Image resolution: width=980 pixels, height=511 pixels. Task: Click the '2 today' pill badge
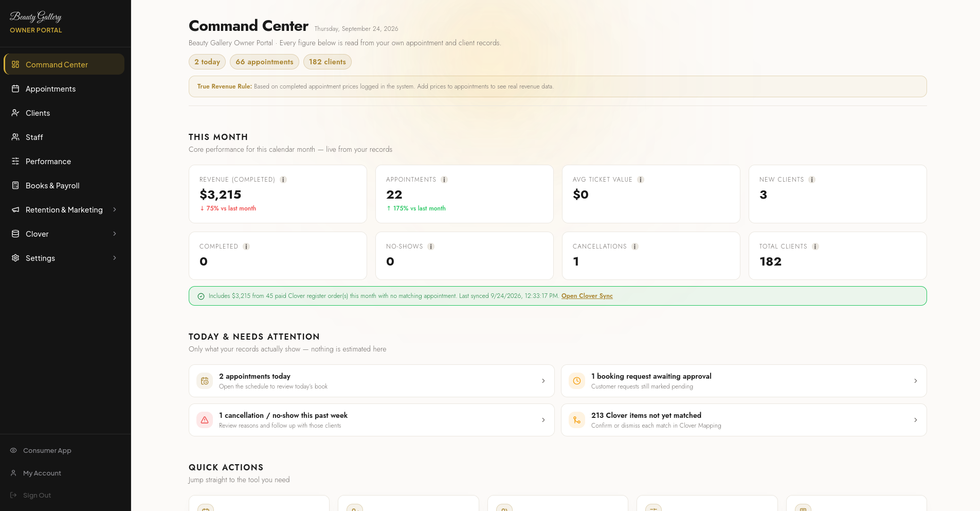[207, 62]
